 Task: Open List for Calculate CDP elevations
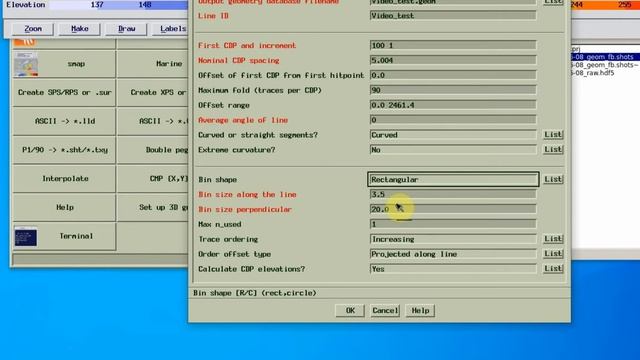coord(553,269)
